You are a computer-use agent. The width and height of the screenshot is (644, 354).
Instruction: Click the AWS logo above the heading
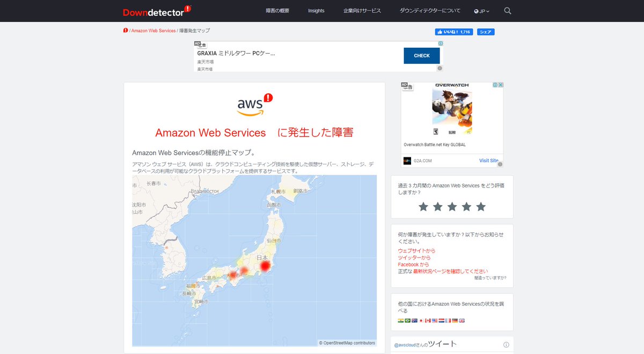pyautogui.click(x=254, y=105)
